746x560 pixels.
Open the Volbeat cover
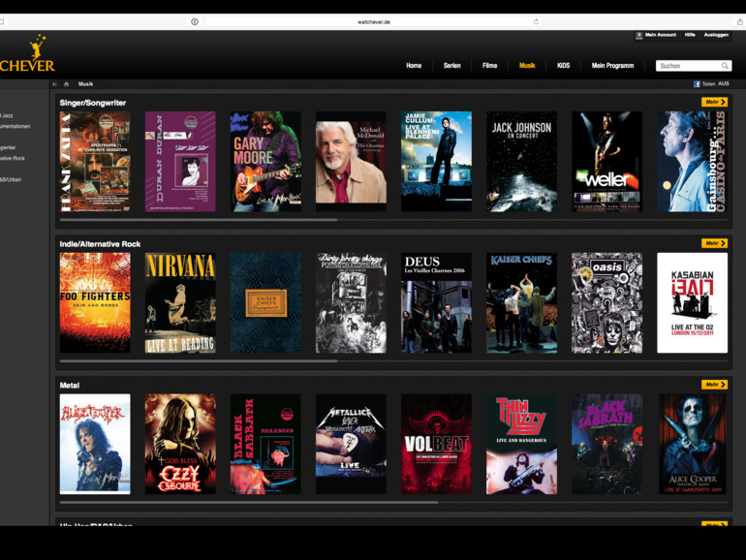tap(436, 444)
